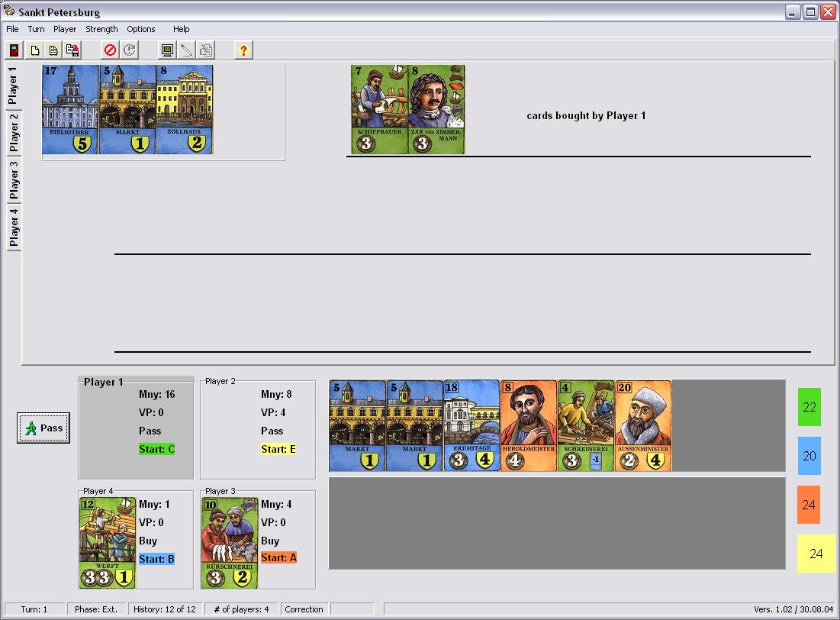Open the Strength menu
840x620 pixels.
(x=101, y=29)
